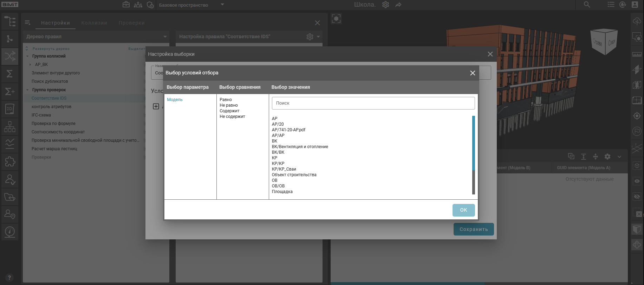
Task: Click the share arrow next to Школа
Action: click(x=398, y=5)
